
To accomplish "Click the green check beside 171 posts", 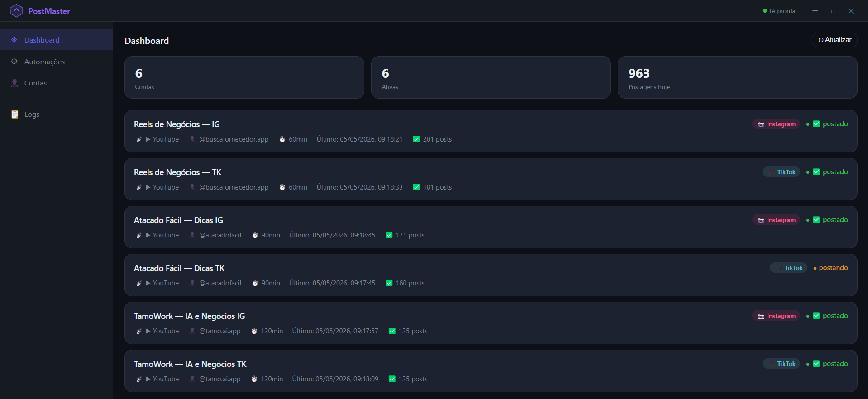I will [389, 235].
